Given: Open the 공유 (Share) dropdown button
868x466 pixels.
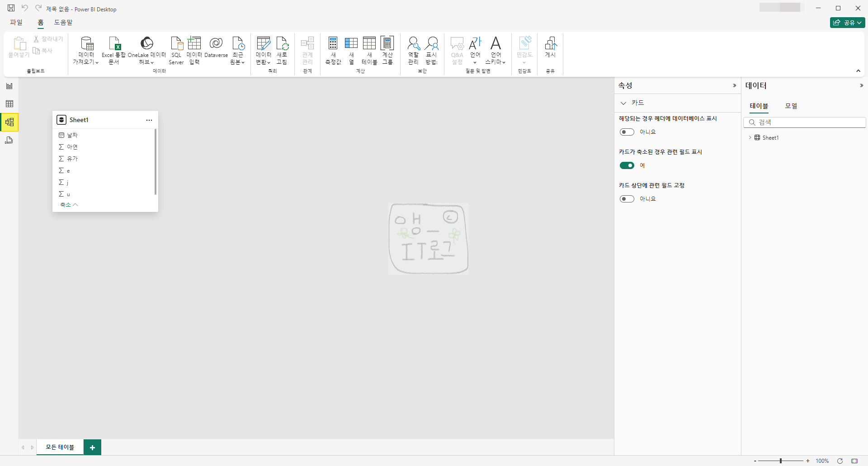Looking at the screenshot, I should (x=847, y=23).
